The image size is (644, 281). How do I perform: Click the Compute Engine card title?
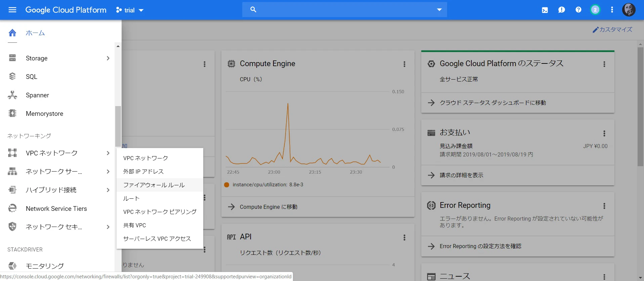(x=267, y=63)
